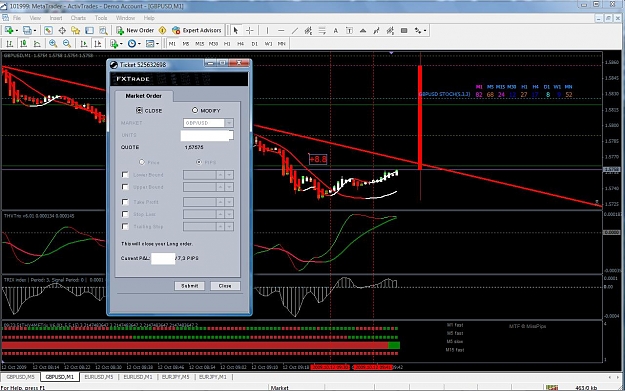
Task: Zoom in on the chart
Action: 53,43
